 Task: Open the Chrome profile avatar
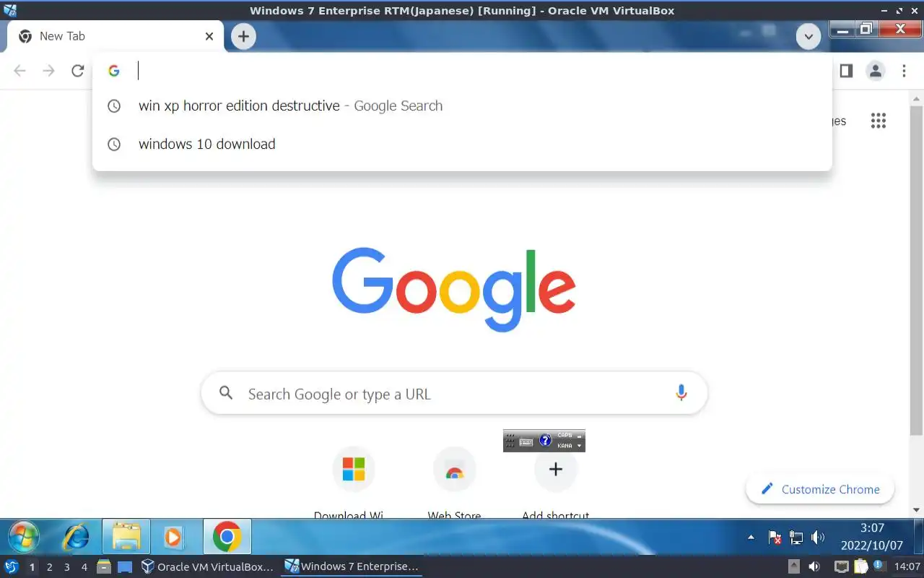pyautogui.click(x=876, y=71)
